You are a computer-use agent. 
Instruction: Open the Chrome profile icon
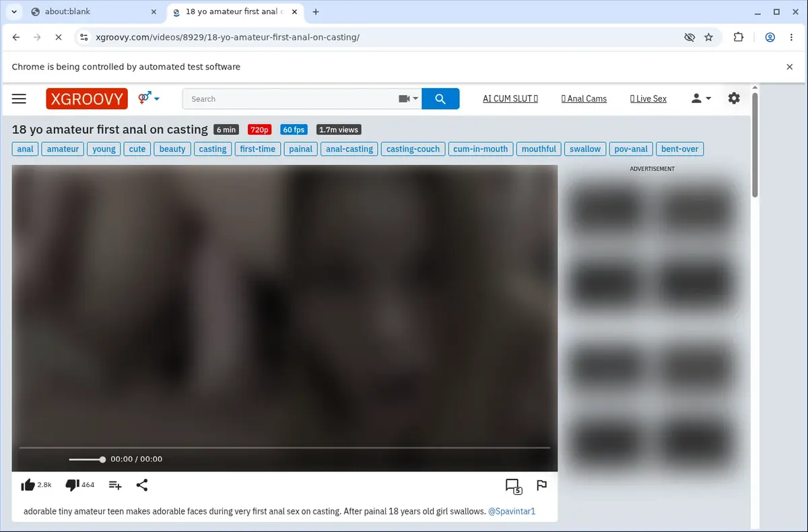point(770,37)
